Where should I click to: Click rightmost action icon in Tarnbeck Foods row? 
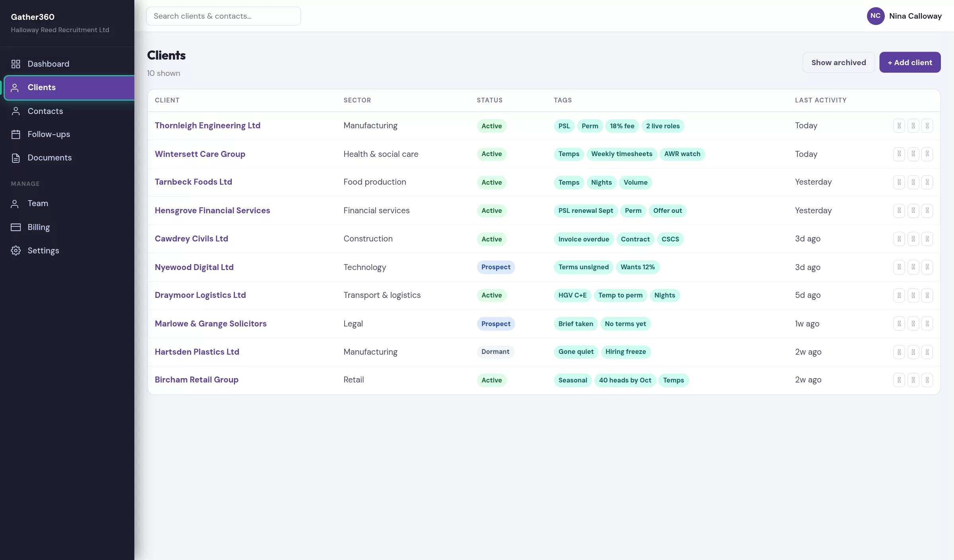pos(927,182)
